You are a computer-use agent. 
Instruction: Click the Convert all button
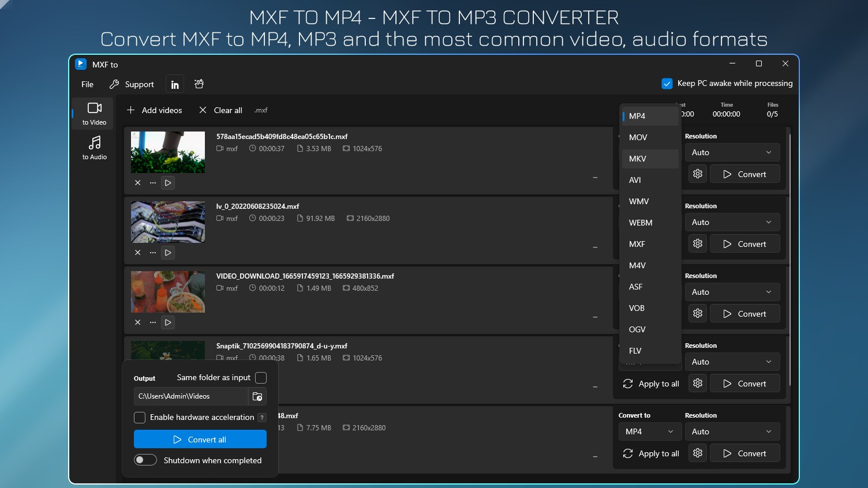click(200, 439)
